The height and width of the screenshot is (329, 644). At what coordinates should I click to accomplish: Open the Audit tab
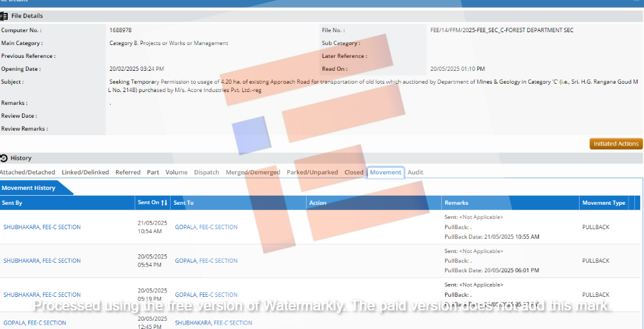pos(415,173)
